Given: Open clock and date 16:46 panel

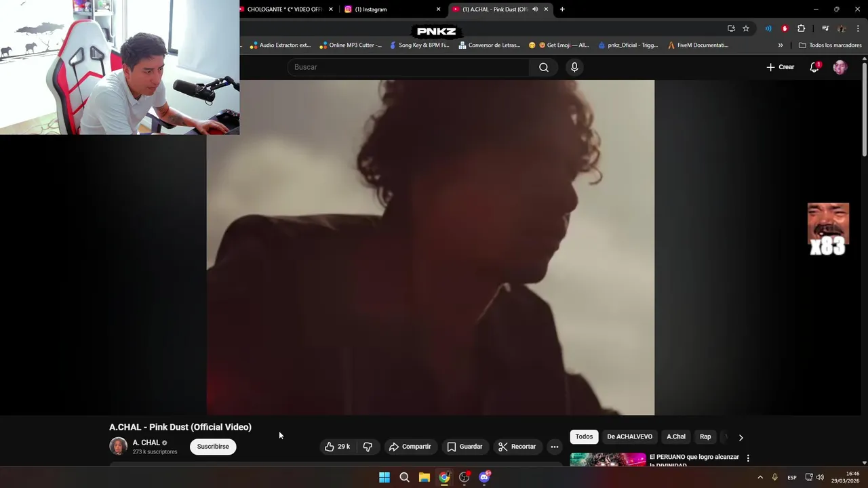Looking at the screenshot, I should (846, 477).
